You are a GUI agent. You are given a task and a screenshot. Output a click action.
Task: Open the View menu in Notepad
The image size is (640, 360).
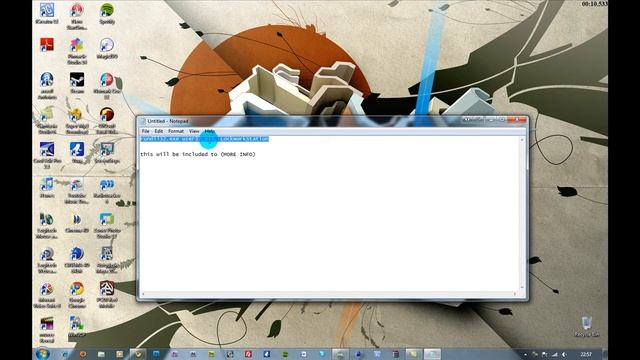point(194,131)
